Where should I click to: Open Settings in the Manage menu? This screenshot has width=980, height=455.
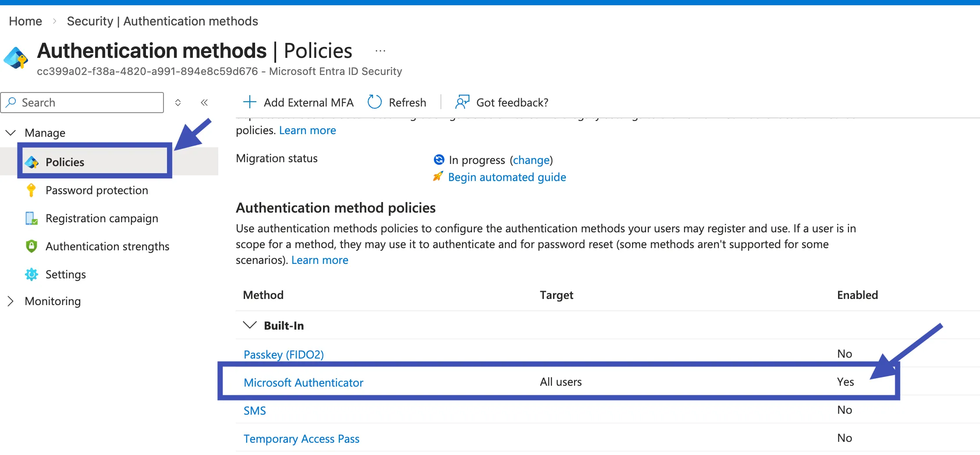66,274
